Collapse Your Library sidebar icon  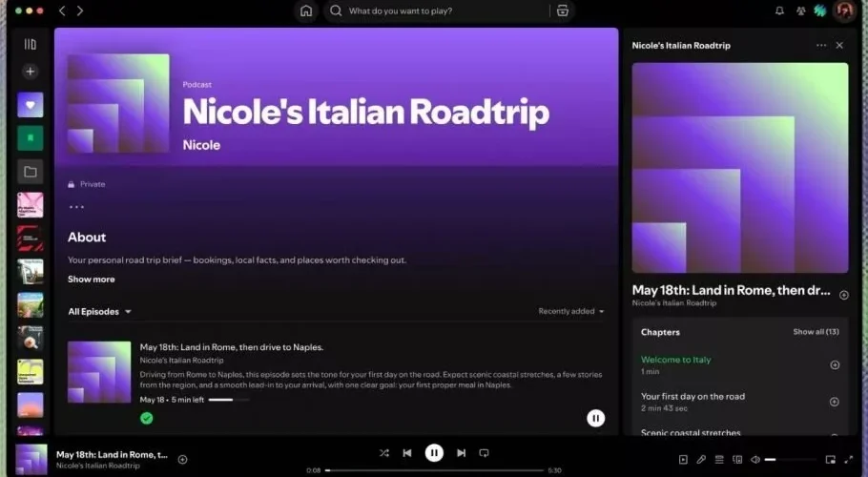pos(31,44)
